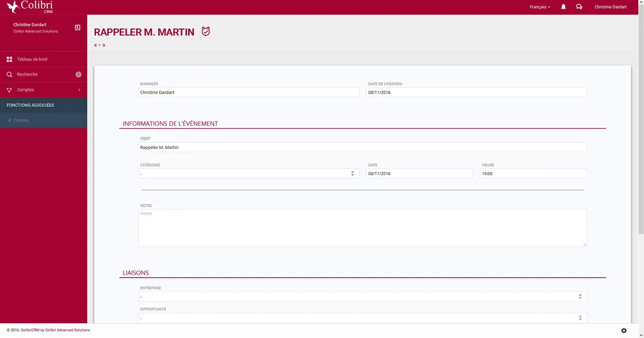The height and width of the screenshot is (338, 644).
Task: Expand the Comptes sidebar menu
Action: coord(44,90)
